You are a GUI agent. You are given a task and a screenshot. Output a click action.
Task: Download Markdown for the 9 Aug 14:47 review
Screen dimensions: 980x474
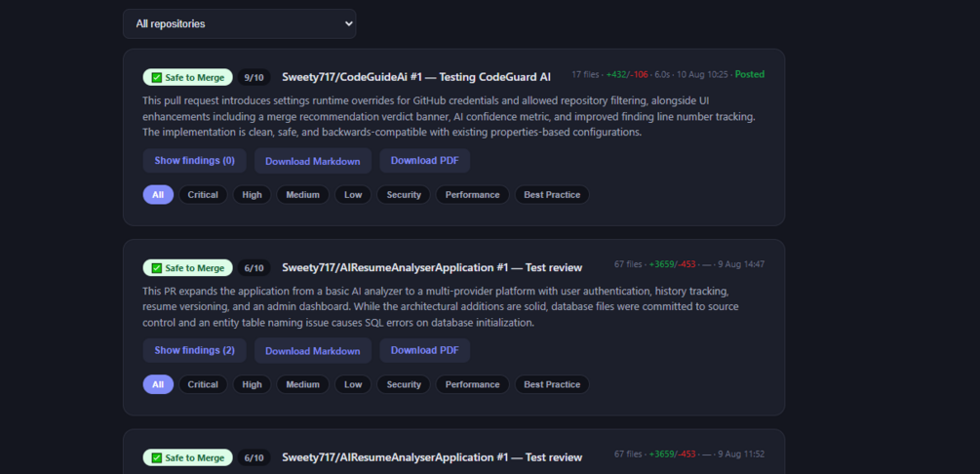(x=312, y=351)
